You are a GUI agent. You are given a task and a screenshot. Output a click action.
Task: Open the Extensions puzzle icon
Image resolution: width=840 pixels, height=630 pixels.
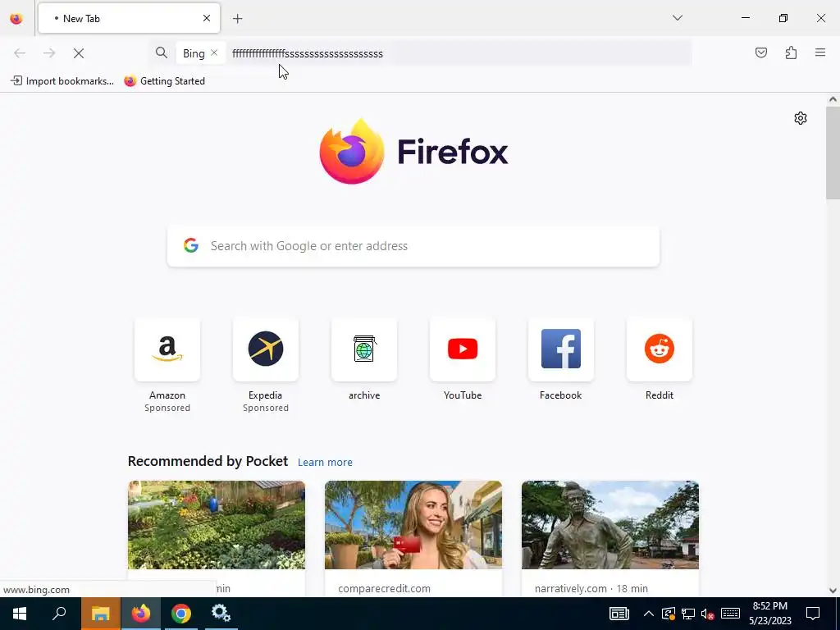pos(791,52)
